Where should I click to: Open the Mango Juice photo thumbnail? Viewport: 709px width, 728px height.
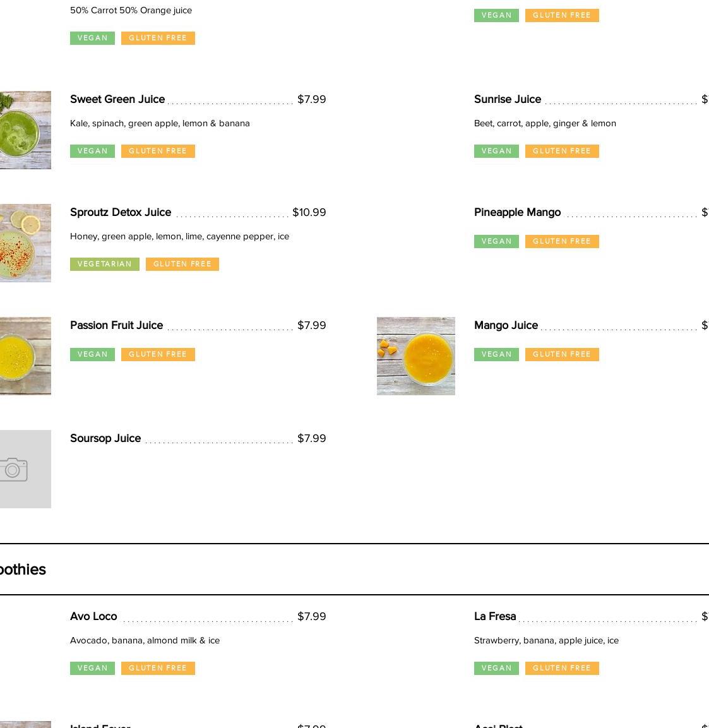pyautogui.click(x=415, y=356)
